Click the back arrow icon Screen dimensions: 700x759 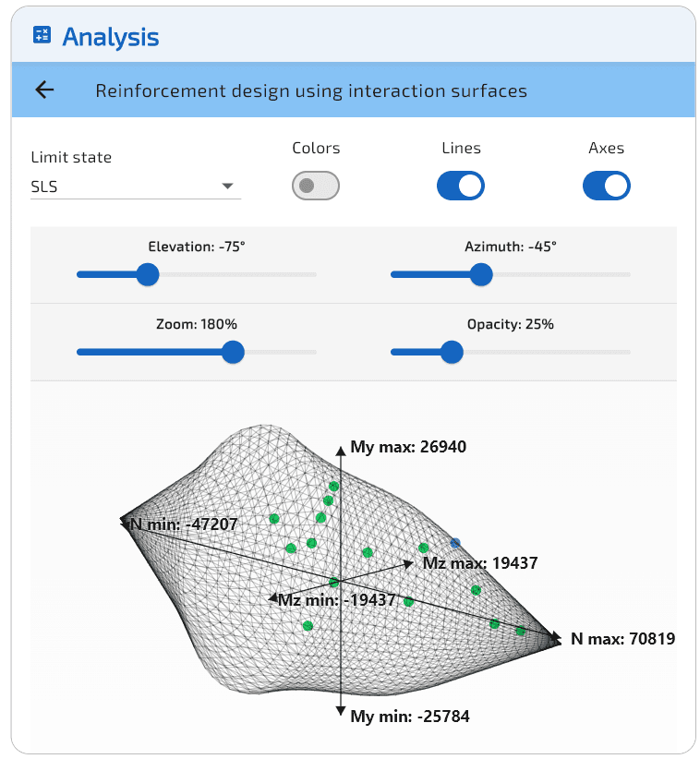44,90
